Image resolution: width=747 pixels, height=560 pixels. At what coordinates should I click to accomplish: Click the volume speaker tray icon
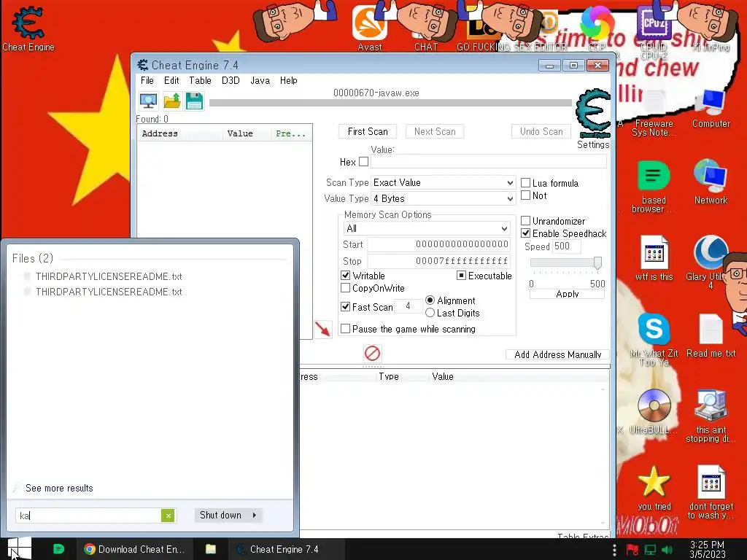667,550
